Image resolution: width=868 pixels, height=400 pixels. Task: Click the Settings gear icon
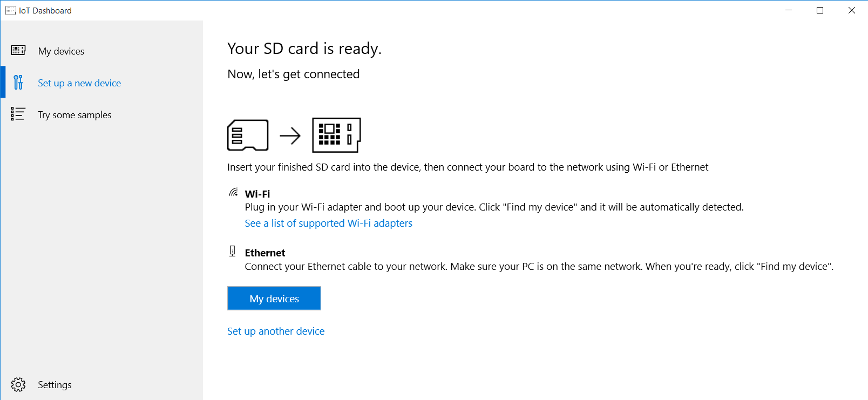click(18, 384)
